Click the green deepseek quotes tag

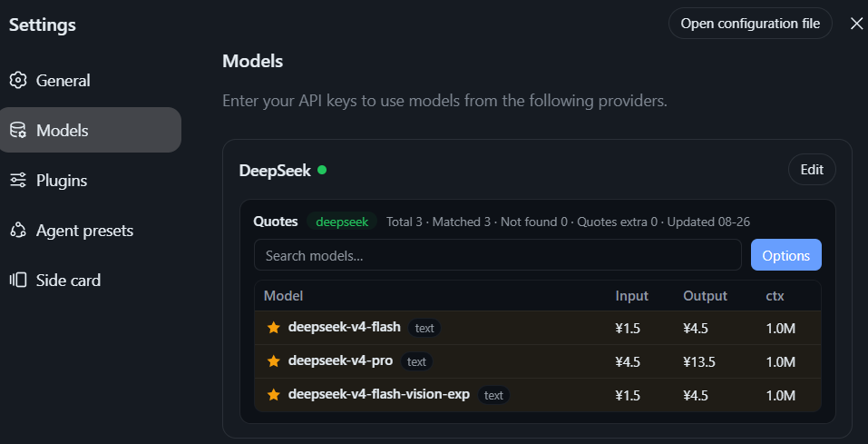[x=342, y=222]
